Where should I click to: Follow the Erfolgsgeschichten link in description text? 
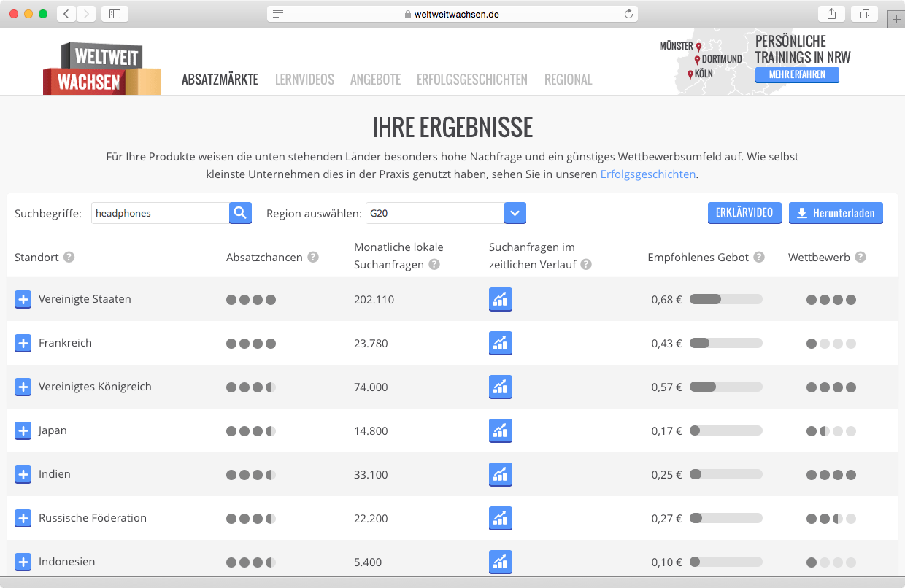pos(647,174)
